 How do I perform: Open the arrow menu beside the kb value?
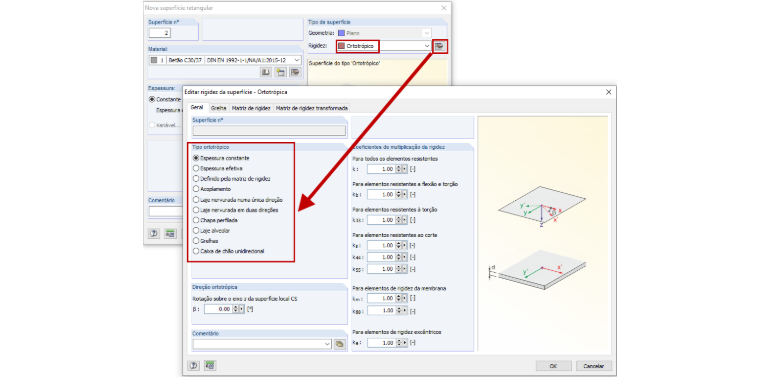(405, 194)
